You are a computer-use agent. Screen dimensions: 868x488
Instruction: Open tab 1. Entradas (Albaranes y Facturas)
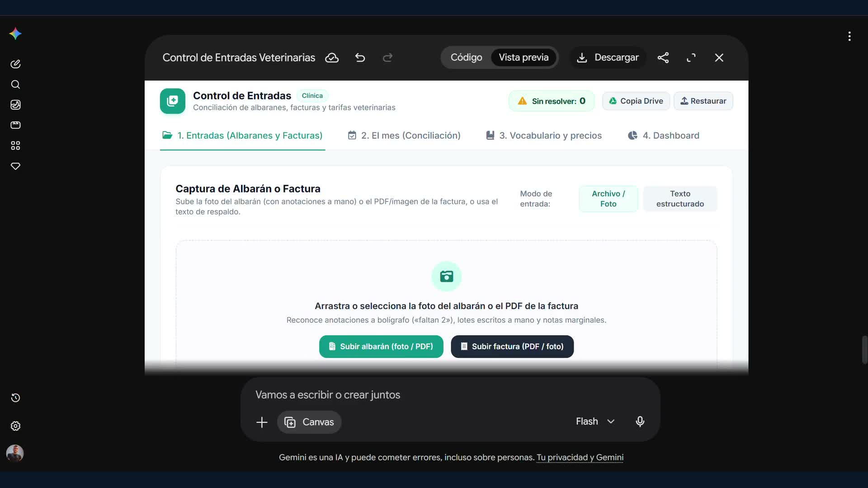(242, 136)
